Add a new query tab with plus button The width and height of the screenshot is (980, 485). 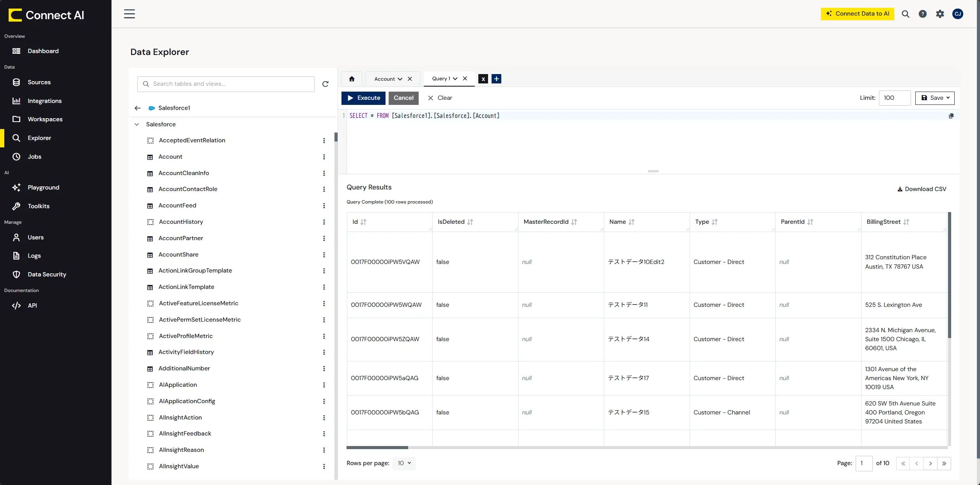coord(496,79)
